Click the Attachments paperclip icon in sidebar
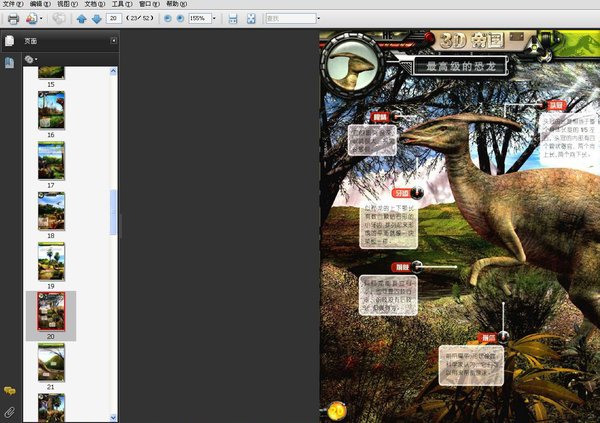This screenshot has width=600, height=423. click(x=10, y=412)
